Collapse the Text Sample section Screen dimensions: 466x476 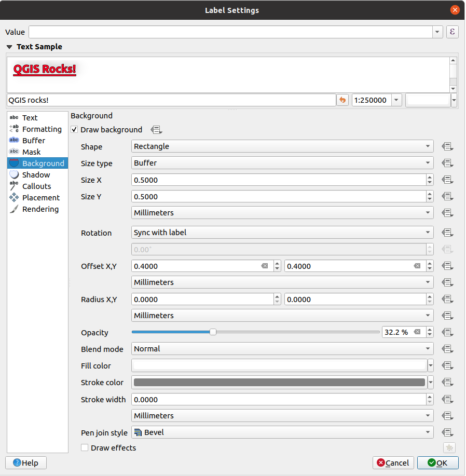[x=9, y=47]
